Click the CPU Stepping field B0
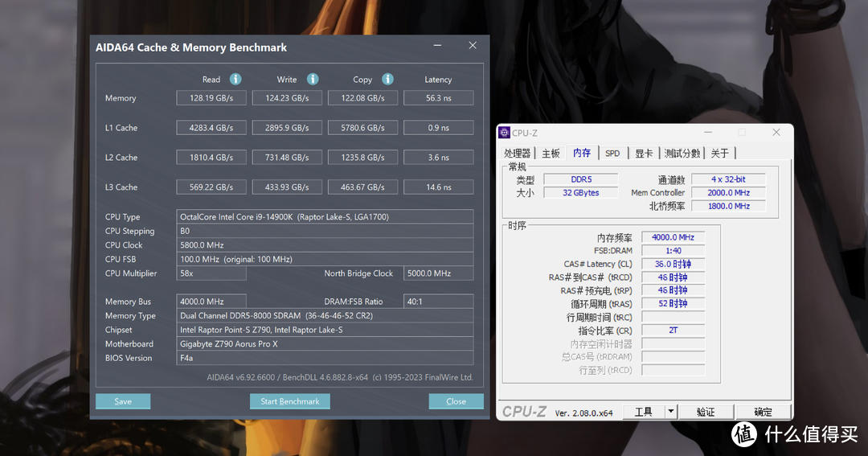The width and height of the screenshot is (868, 456). pos(325,231)
